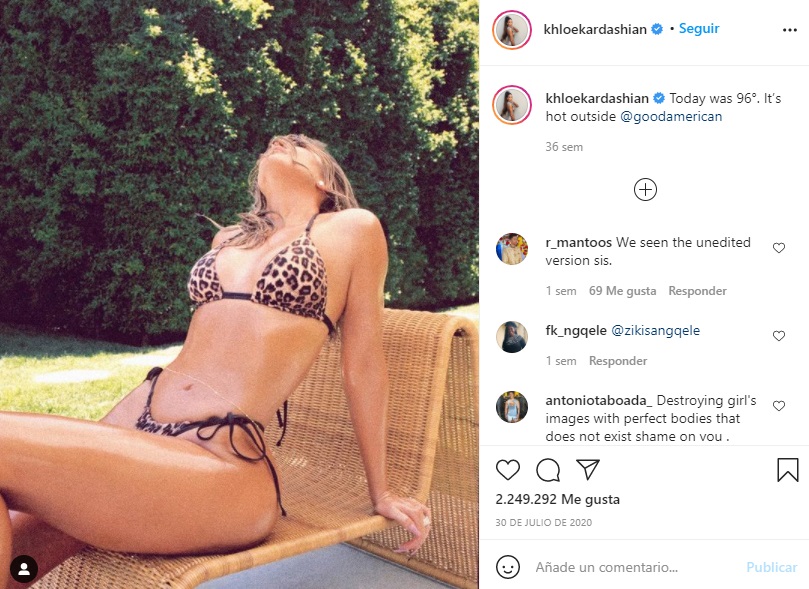Share post via paper plane icon
This screenshot has width=809, height=589.
[x=588, y=469]
